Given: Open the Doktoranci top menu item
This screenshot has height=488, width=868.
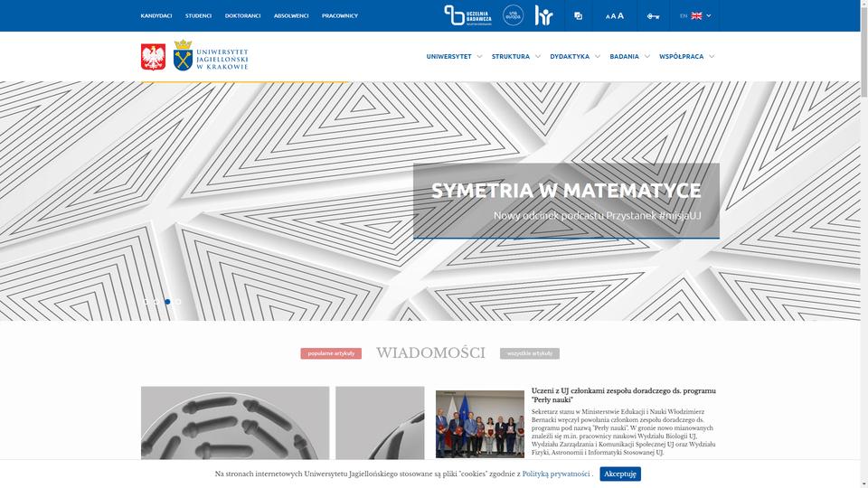Looking at the screenshot, I should [x=242, y=16].
